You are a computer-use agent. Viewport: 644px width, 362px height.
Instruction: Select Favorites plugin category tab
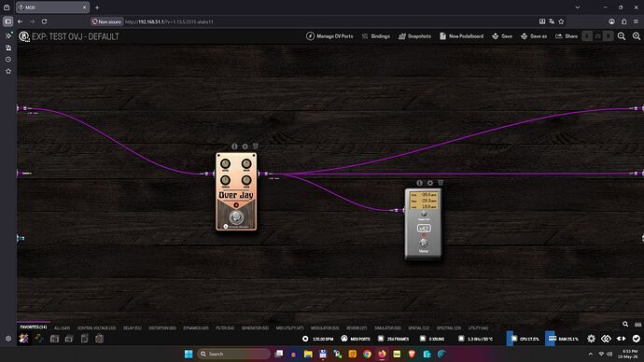34,327
